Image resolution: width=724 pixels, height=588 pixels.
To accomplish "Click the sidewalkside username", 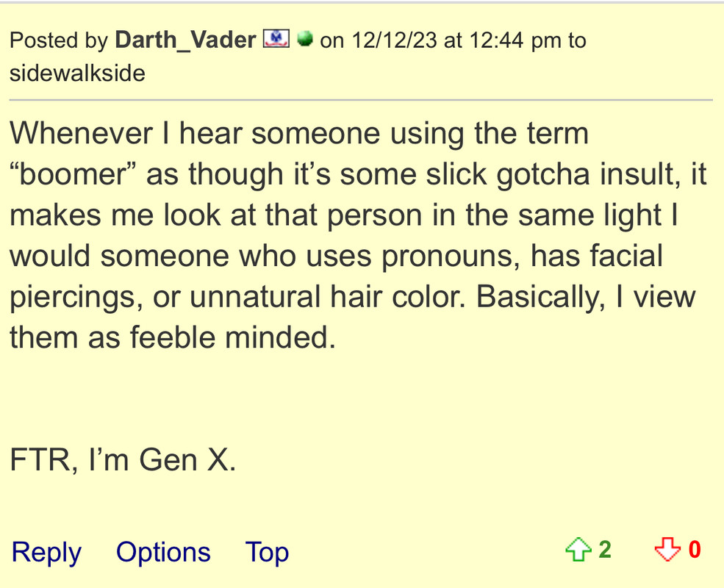I will (x=78, y=73).
